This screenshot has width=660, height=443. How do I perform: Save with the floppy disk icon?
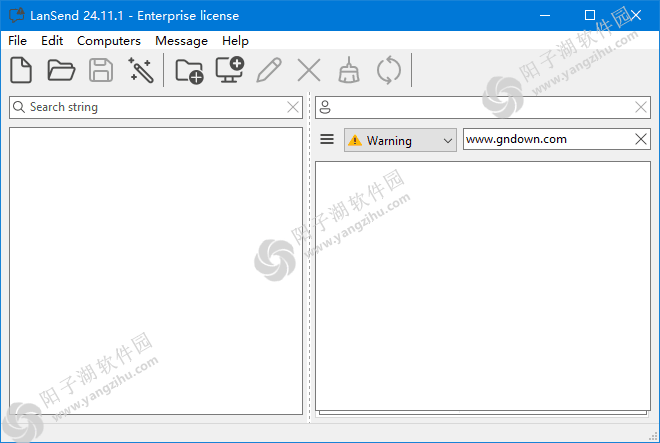pos(101,70)
